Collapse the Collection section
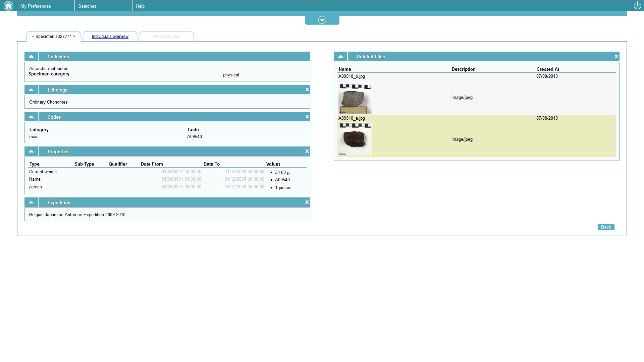Viewport: 644px width, 362px height. pyautogui.click(x=31, y=56)
